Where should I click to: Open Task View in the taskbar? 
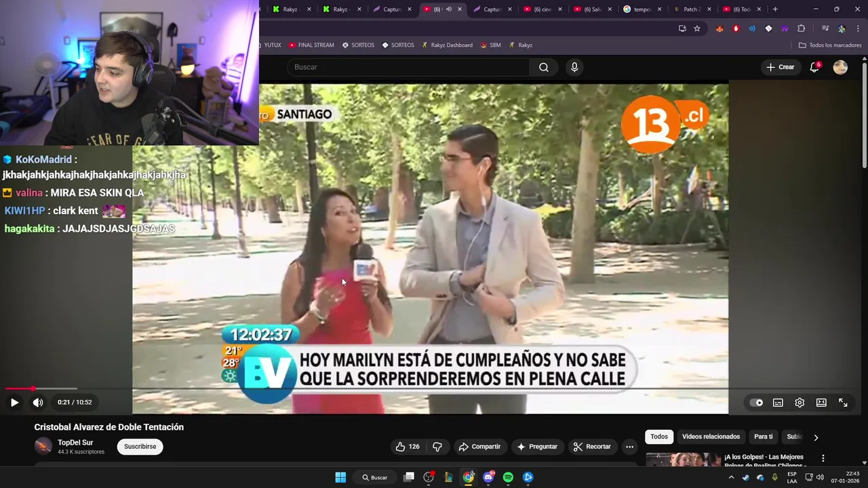409,477
